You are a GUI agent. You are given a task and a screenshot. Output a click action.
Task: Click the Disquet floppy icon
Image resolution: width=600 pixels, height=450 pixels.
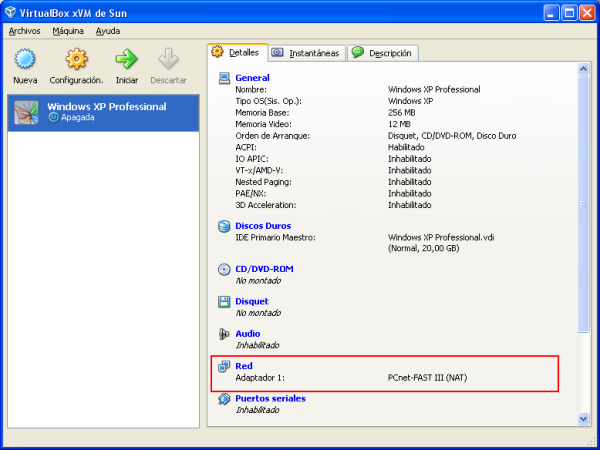click(x=224, y=301)
